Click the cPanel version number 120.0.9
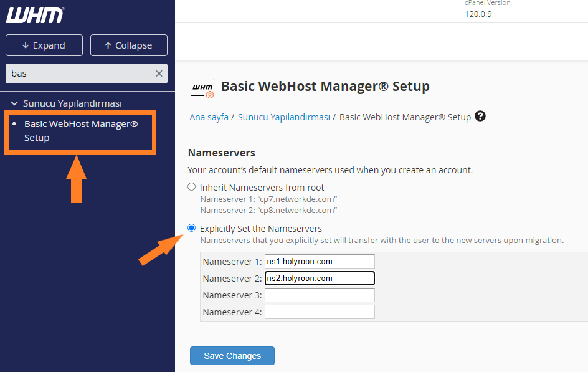The width and height of the screenshot is (588, 372). pos(478,14)
